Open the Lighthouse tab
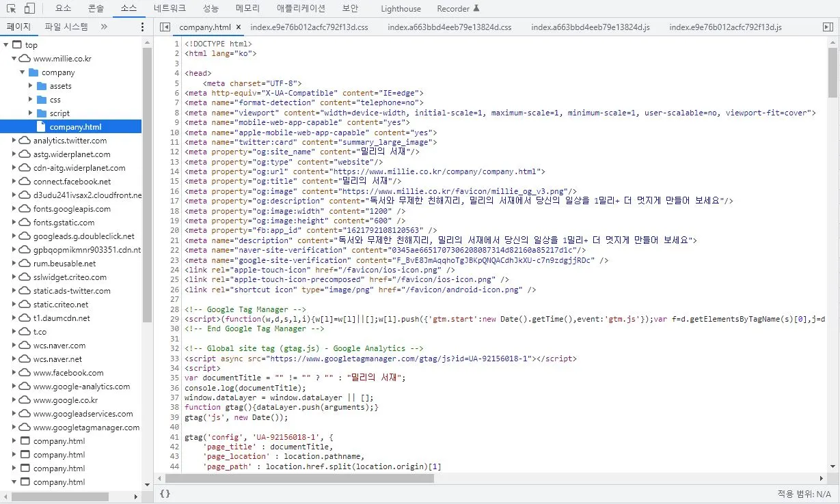The height and width of the screenshot is (504, 840). (x=401, y=8)
